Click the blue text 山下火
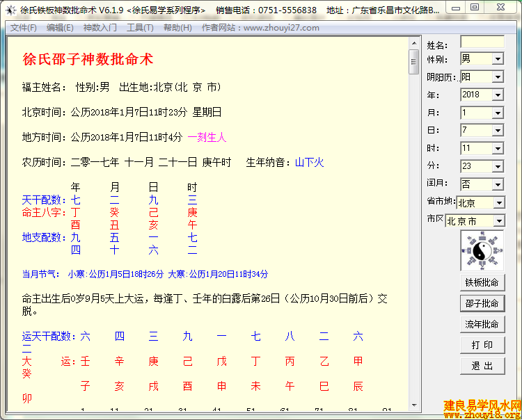 (x=309, y=162)
